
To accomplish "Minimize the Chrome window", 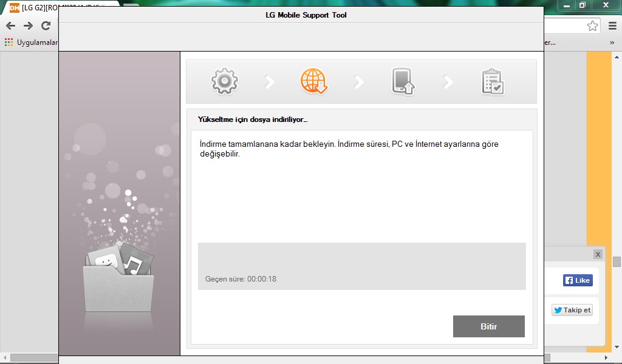I will tap(567, 5).
